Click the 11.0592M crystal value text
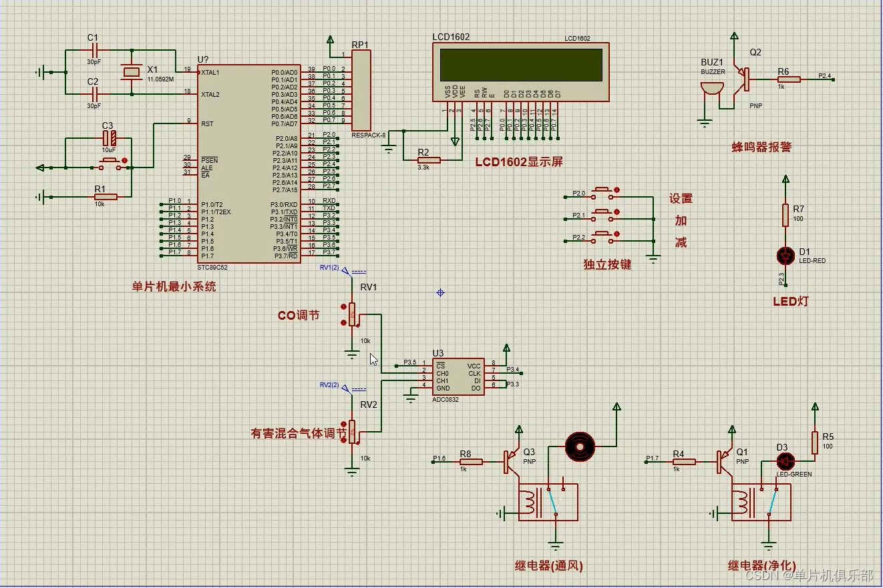Viewport: 883px width, 588px height. (x=160, y=79)
